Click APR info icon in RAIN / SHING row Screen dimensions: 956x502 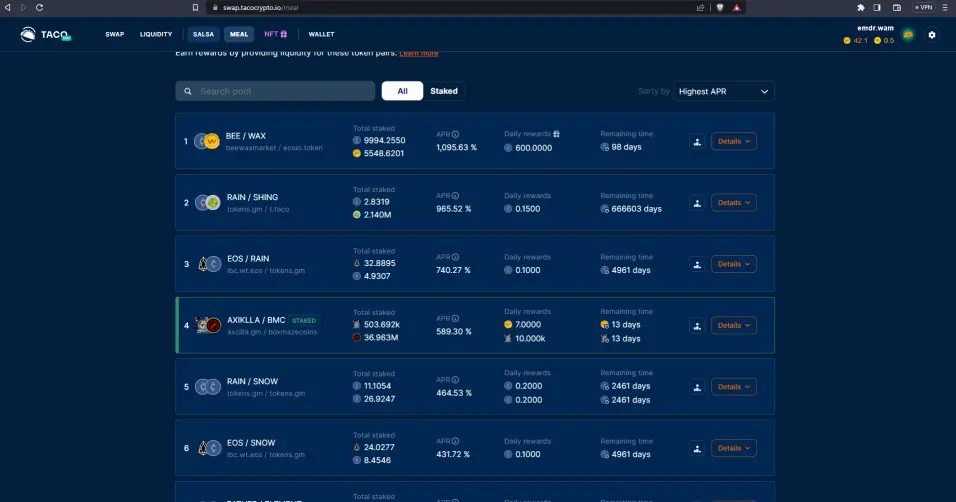pyautogui.click(x=455, y=196)
